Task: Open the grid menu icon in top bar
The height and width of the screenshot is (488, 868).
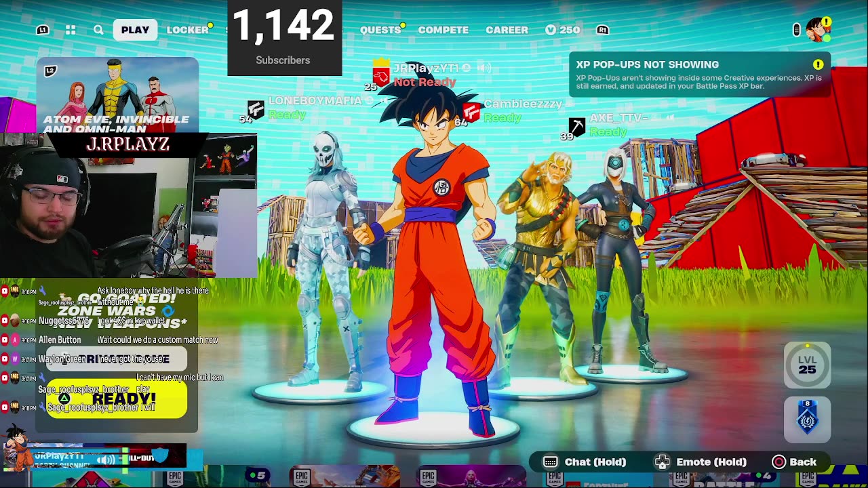Action: coord(71,30)
